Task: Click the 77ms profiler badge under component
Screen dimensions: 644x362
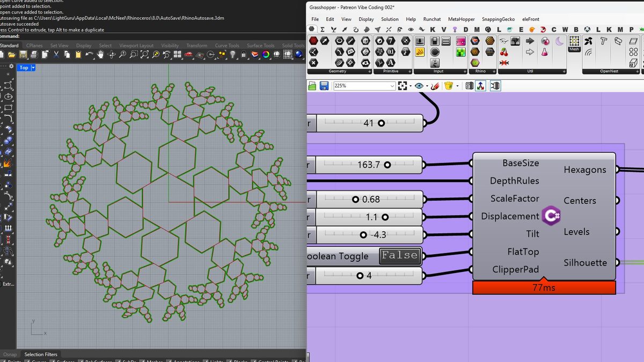Action: click(544, 287)
